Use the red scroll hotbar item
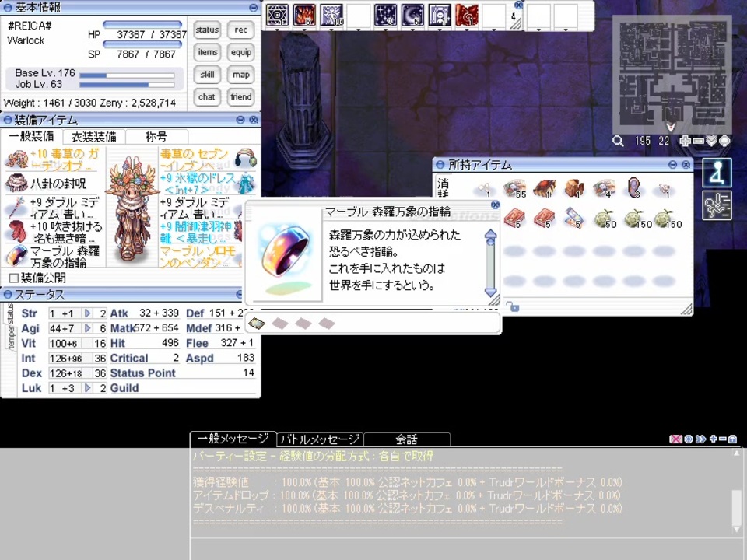Viewport: 747px width, 560px height. (x=467, y=16)
